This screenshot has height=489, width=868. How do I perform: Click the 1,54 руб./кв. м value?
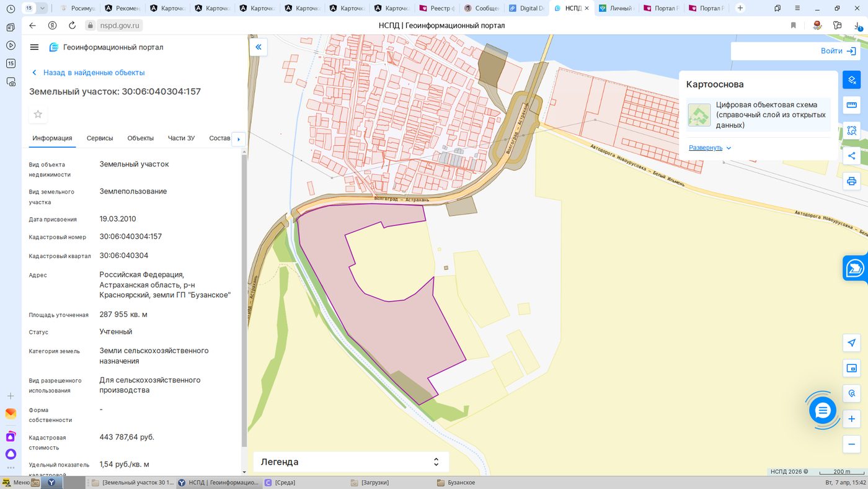point(124,464)
